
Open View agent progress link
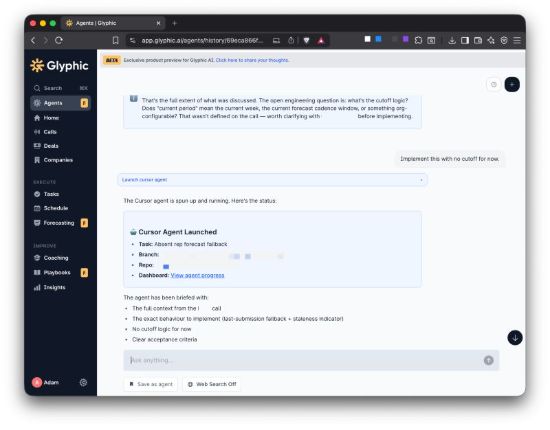click(x=197, y=275)
